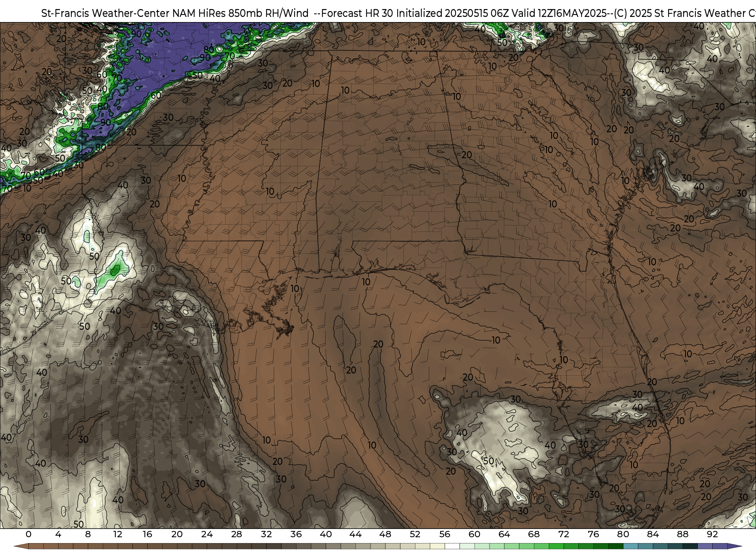Select colorbar tick label 28
The width and height of the screenshot is (756, 551).
point(237,534)
